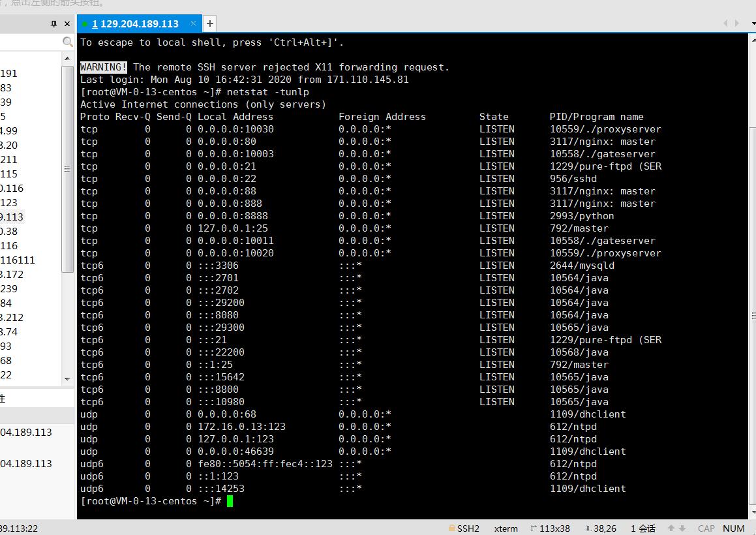
Task: Close the 129.204.189.113 session tab
Action: tap(192, 23)
